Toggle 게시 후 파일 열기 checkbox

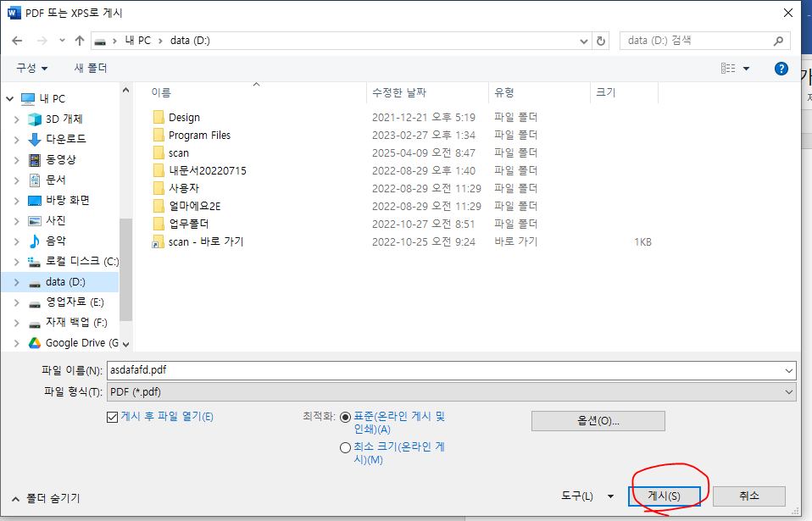[112, 417]
